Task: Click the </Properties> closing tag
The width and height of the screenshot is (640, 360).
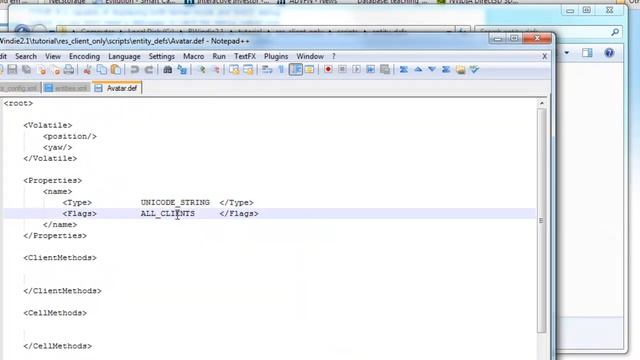Action: 55,236
